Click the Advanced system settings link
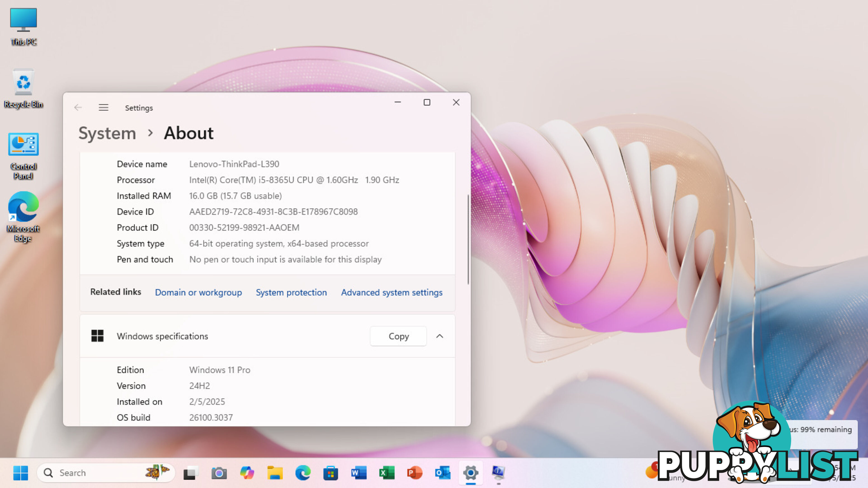The height and width of the screenshot is (488, 868). 392,292
